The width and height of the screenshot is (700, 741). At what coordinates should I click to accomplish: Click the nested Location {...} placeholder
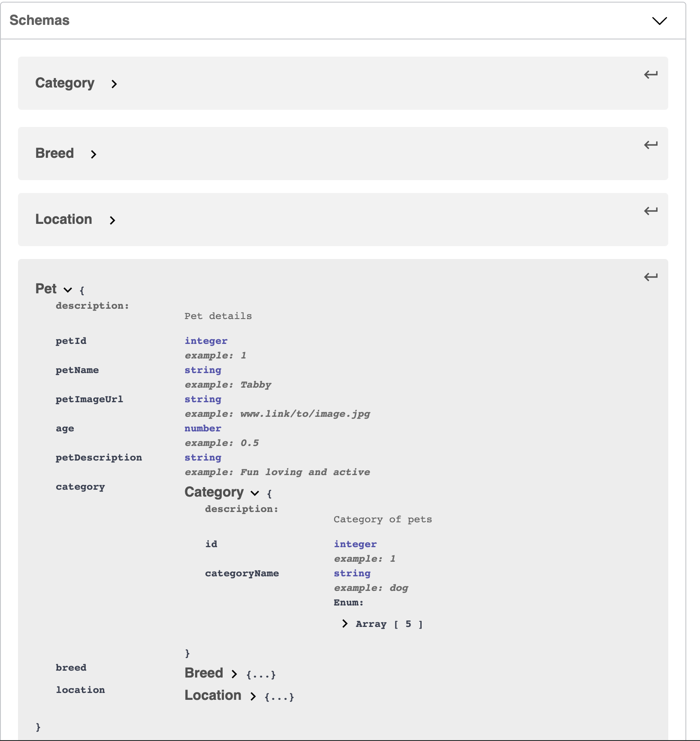tap(279, 697)
